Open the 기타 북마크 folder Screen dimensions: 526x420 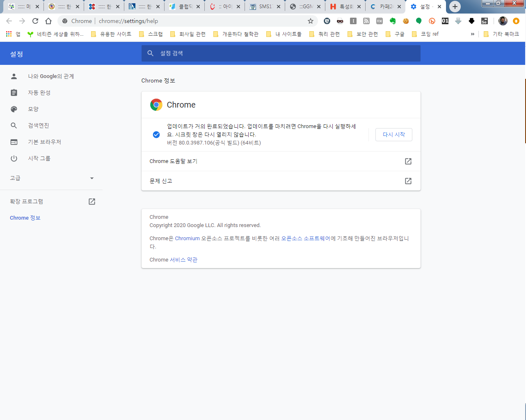[x=501, y=34]
